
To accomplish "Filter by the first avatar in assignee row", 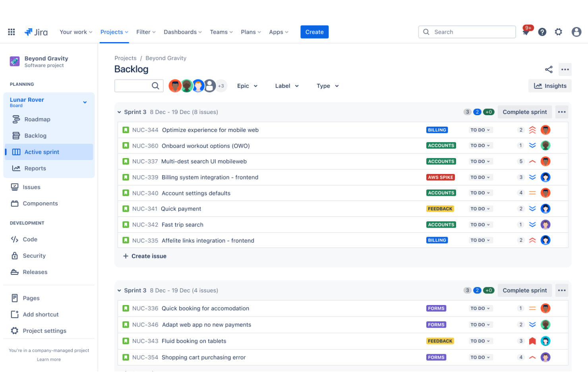I will click(175, 86).
